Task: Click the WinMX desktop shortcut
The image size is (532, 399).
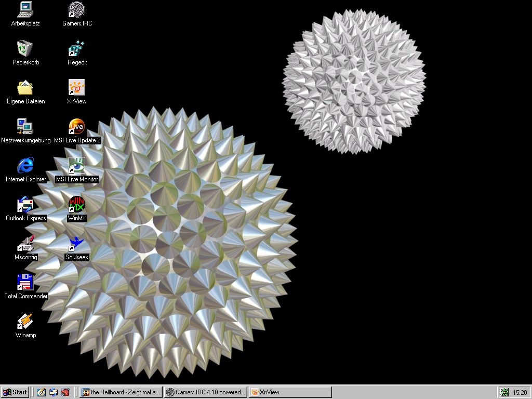Action: pos(77,205)
